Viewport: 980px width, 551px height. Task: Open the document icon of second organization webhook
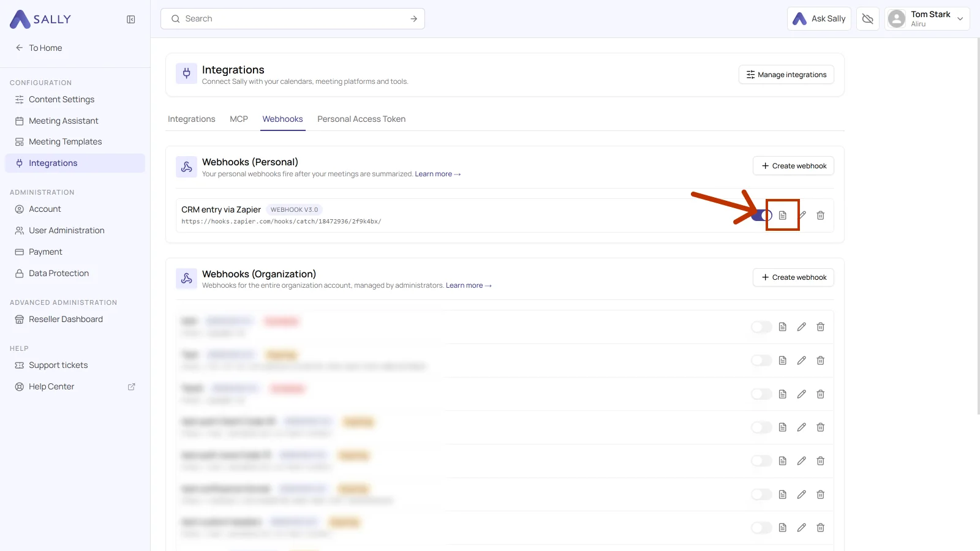pos(783,361)
